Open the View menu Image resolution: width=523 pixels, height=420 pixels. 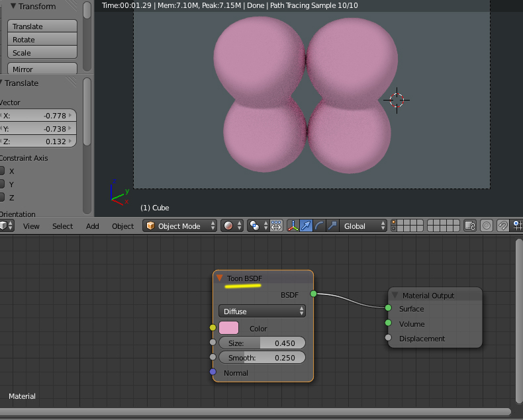pos(31,226)
